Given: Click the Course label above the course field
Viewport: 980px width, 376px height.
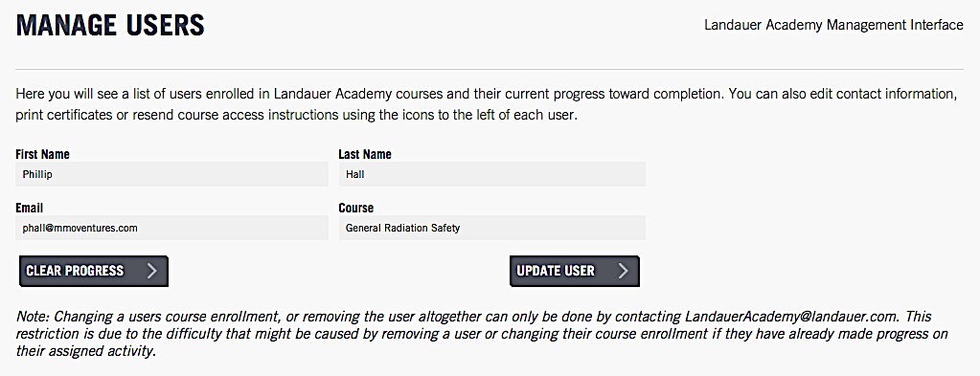Looking at the screenshot, I should click(x=356, y=208).
